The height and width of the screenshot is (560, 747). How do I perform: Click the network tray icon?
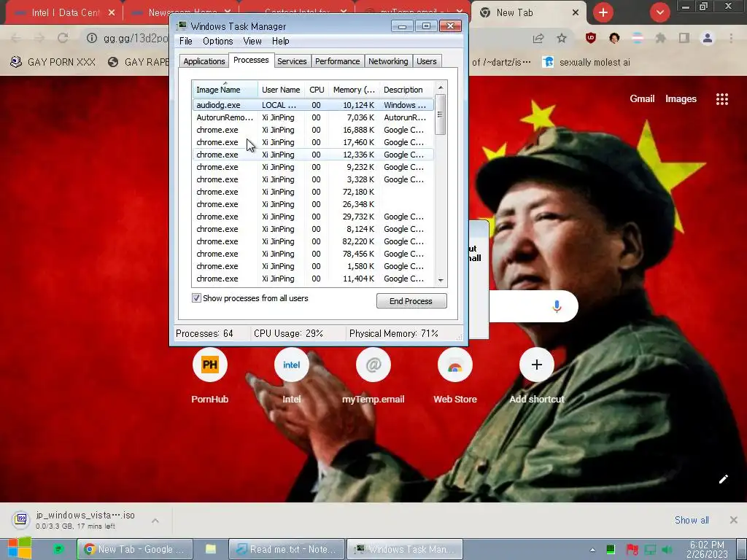point(650,550)
